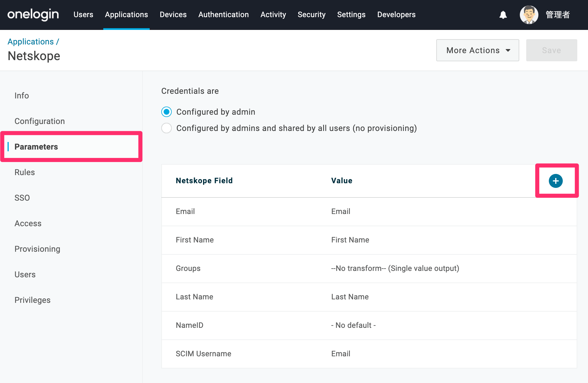This screenshot has width=588, height=383.
Task: Click the Value column header
Action: 342,181
